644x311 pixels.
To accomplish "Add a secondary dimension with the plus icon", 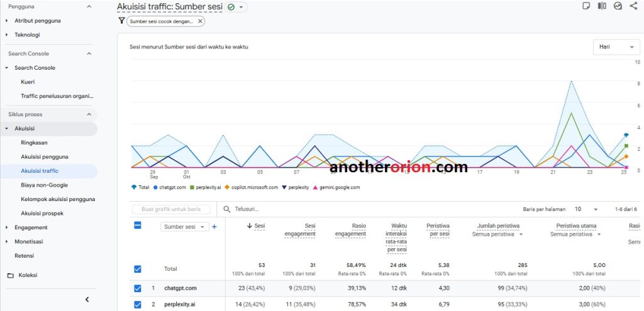I will tap(214, 227).
